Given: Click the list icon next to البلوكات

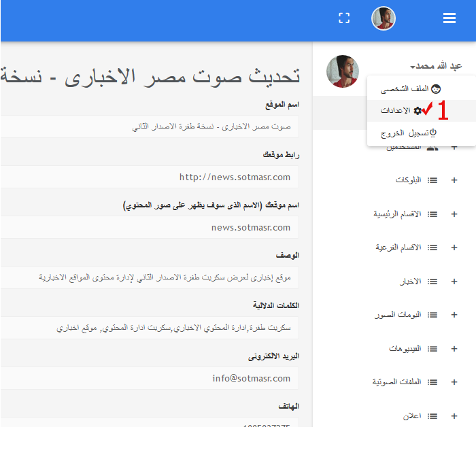Looking at the screenshot, I should point(432,180).
